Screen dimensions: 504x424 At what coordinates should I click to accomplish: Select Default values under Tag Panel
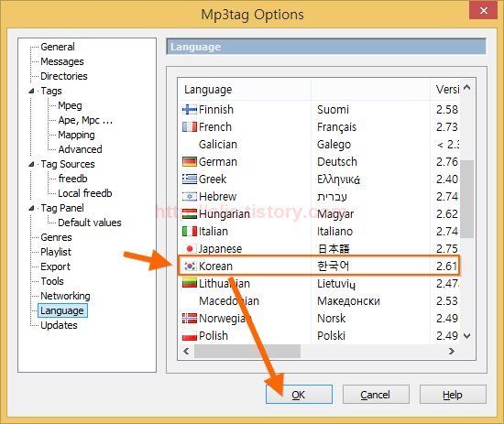(x=90, y=223)
